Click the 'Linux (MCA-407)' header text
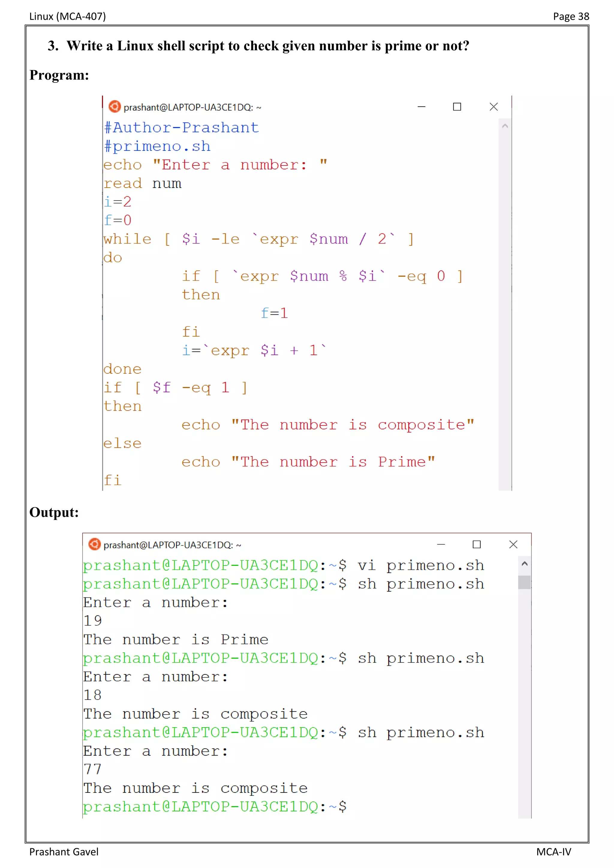Viewport: 614px width, 868px height. pos(68,16)
